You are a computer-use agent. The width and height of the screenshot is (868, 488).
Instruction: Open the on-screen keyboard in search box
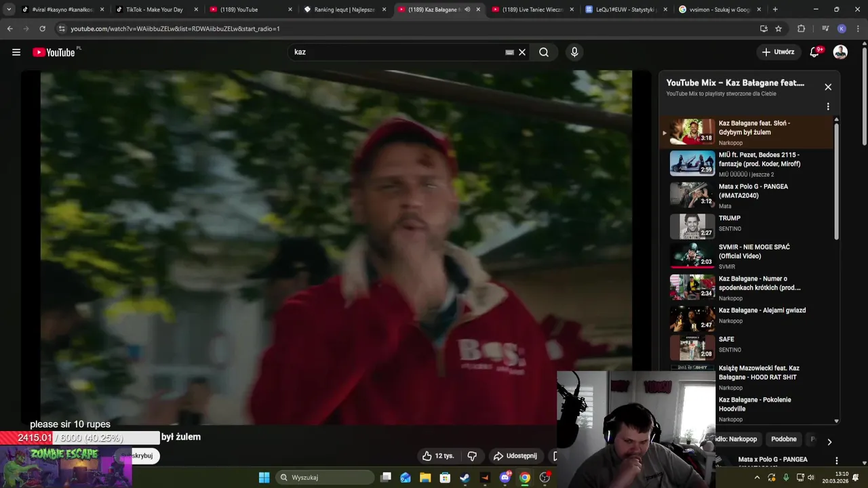509,52
